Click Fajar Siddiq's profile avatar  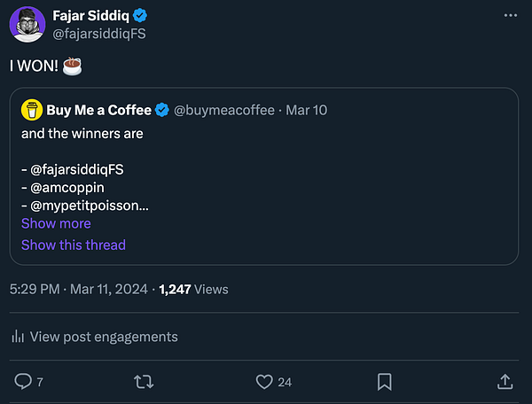click(x=27, y=24)
